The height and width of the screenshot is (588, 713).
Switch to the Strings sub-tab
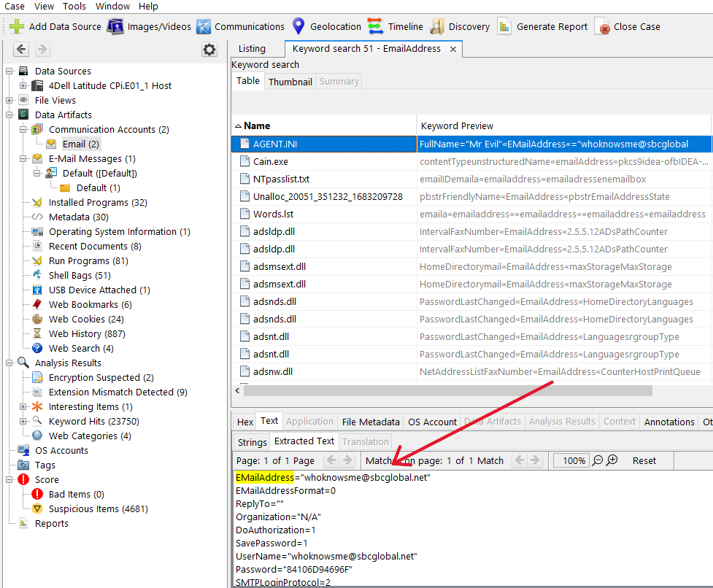(x=253, y=441)
